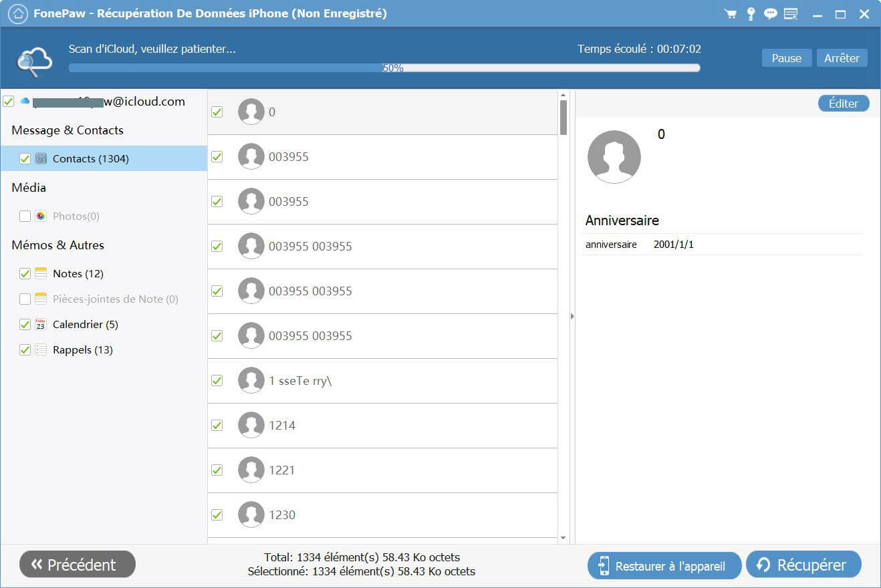The width and height of the screenshot is (881, 588).
Task: Click the Éditer button
Action: (x=843, y=104)
